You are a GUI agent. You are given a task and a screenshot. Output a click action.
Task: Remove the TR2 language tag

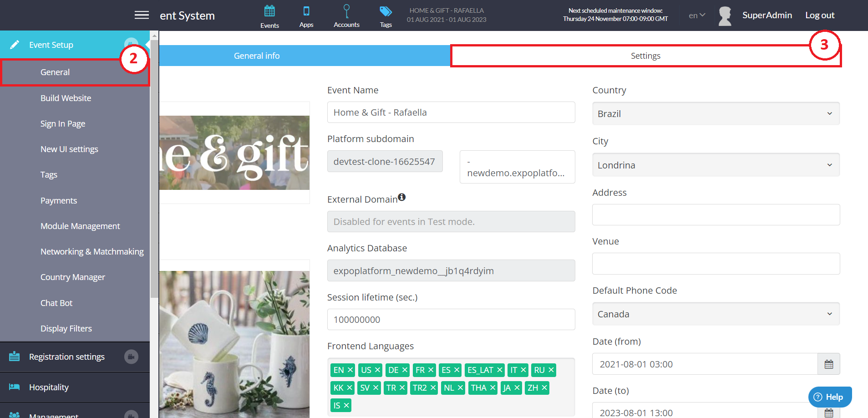pyautogui.click(x=433, y=387)
